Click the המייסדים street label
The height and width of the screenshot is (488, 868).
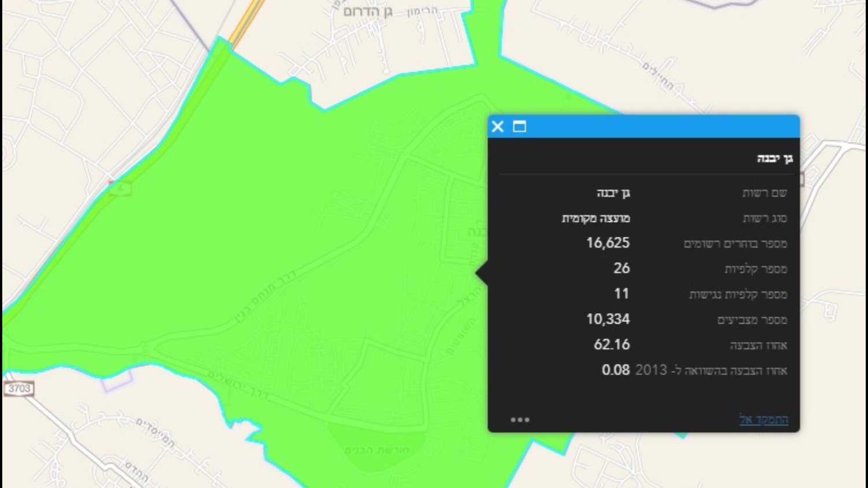[155, 432]
